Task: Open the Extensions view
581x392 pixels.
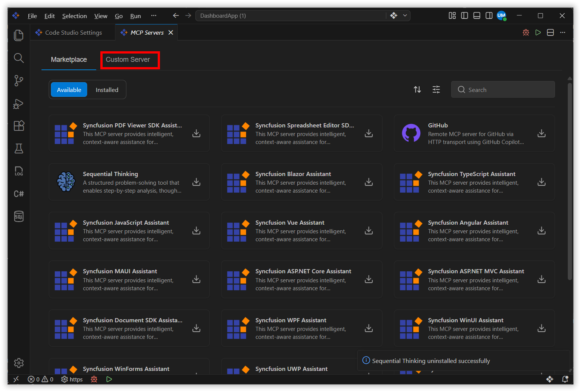Action: 18,126
